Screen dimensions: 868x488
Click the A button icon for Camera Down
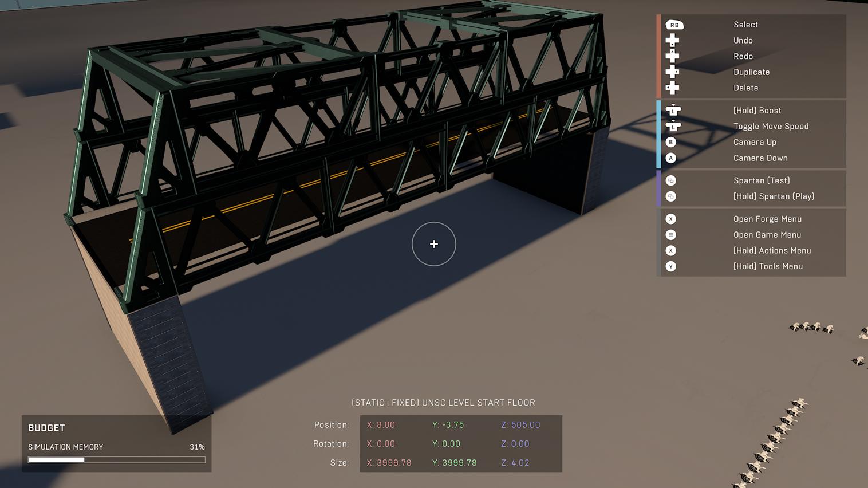click(671, 158)
